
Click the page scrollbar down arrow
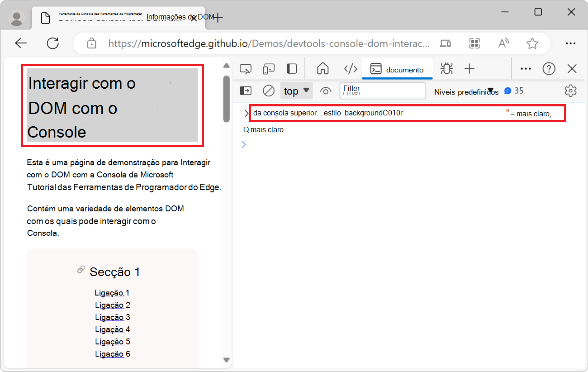coord(226,360)
